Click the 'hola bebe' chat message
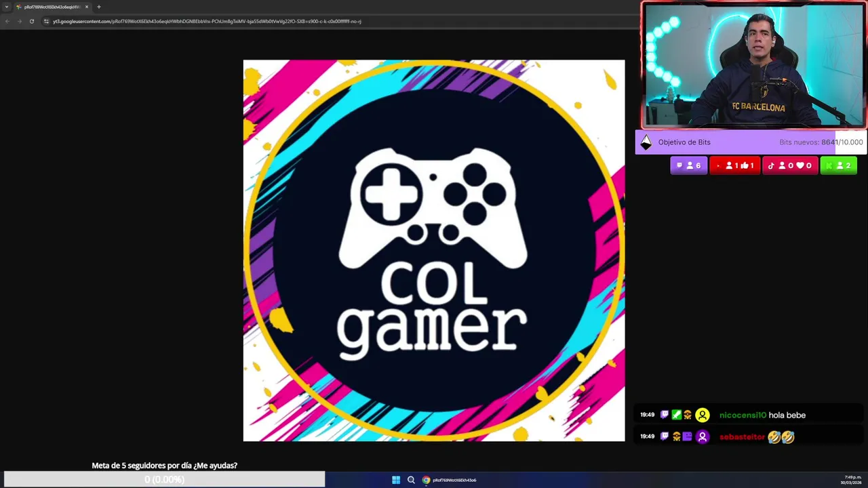The height and width of the screenshot is (488, 868). [787, 415]
